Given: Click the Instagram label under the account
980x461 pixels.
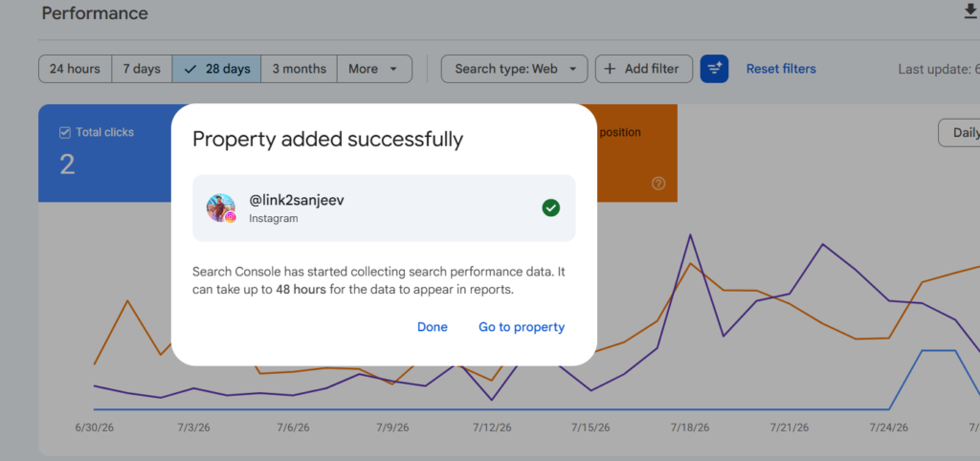Looking at the screenshot, I should tap(274, 219).
